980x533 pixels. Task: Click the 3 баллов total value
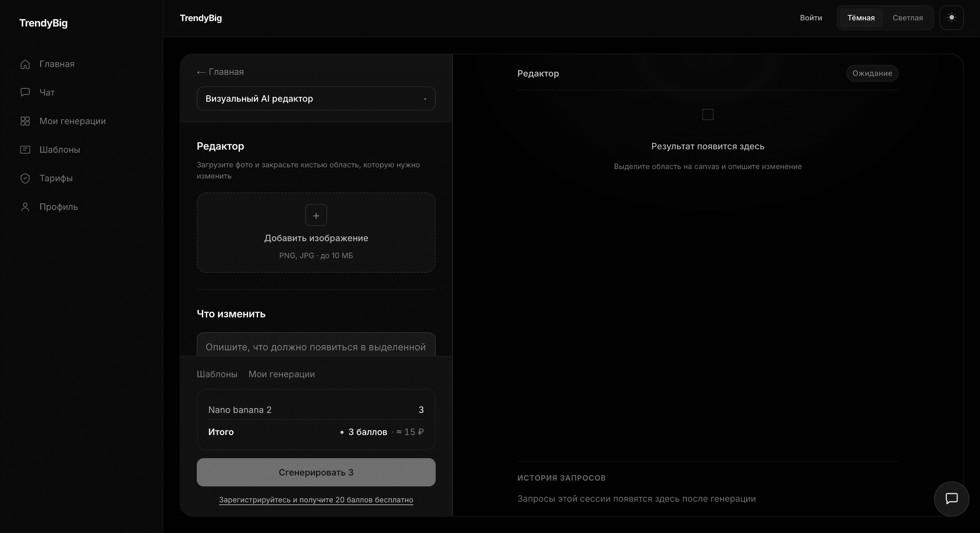tap(368, 432)
